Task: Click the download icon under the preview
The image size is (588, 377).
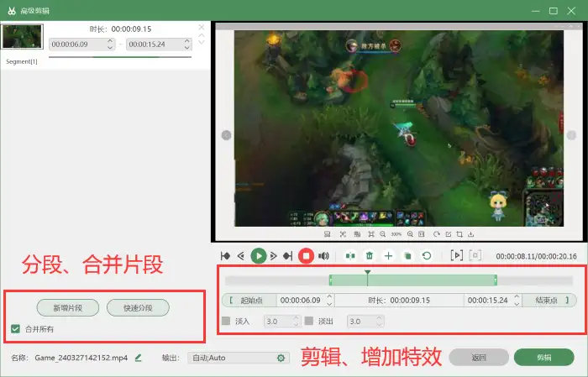Action: tap(471, 234)
